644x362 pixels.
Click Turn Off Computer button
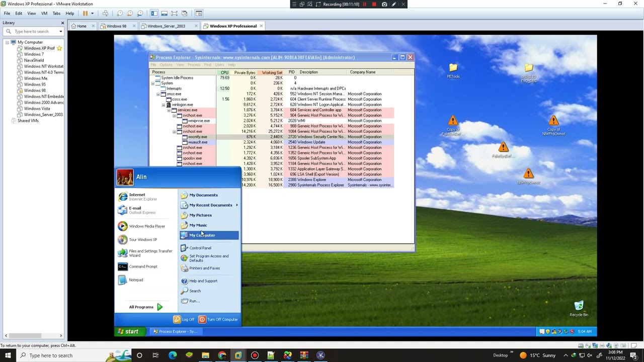[218, 319]
